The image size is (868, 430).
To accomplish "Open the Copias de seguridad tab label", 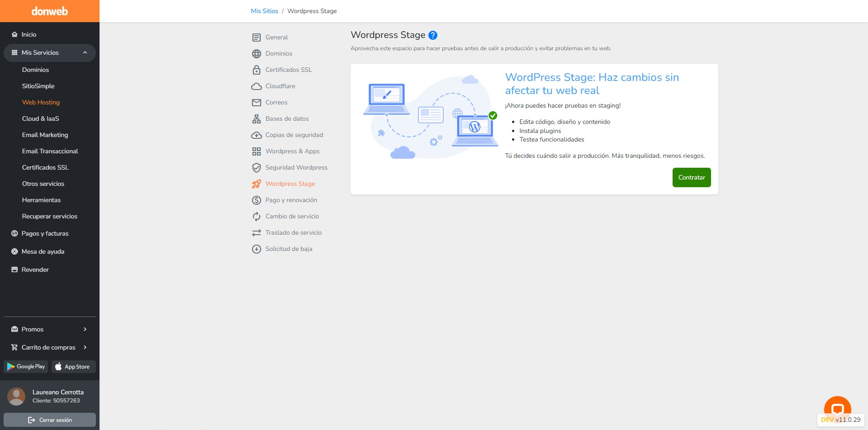I will click(294, 135).
